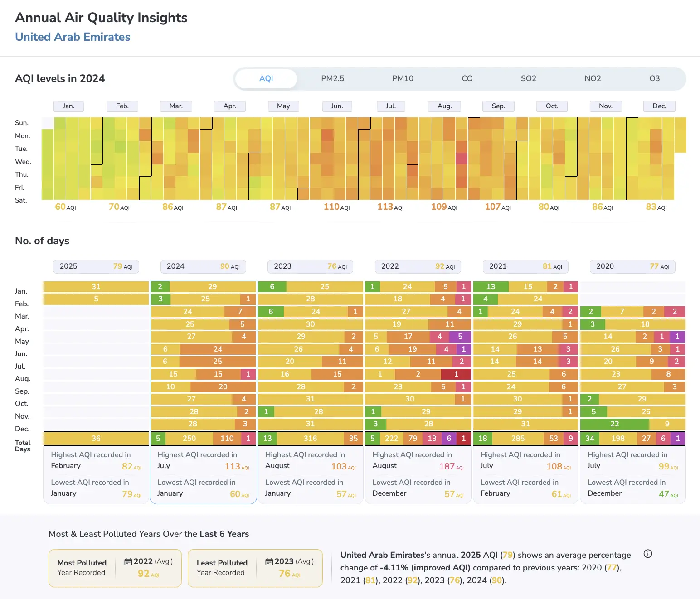Click the No. of days heading
This screenshot has height=599, width=700.
point(42,241)
